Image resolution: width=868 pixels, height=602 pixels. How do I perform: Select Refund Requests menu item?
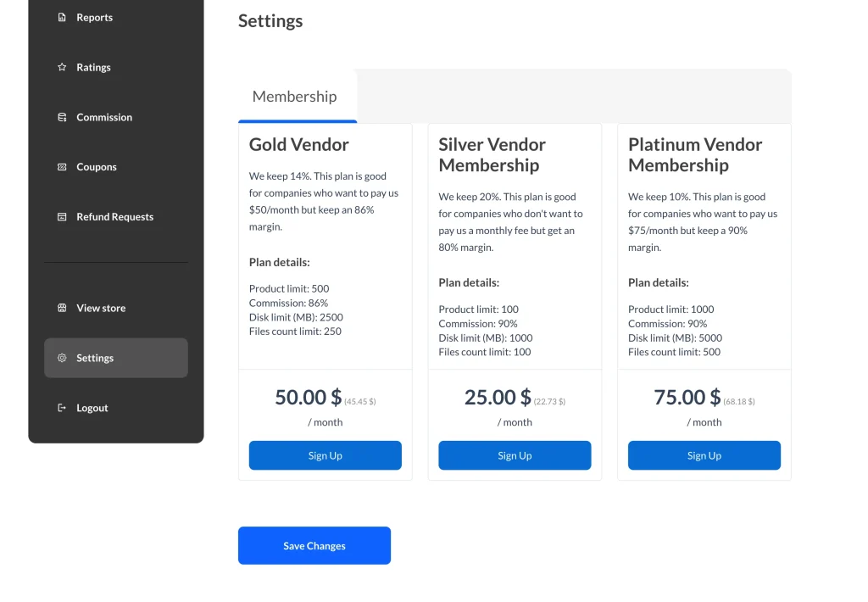pyautogui.click(x=115, y=216)
